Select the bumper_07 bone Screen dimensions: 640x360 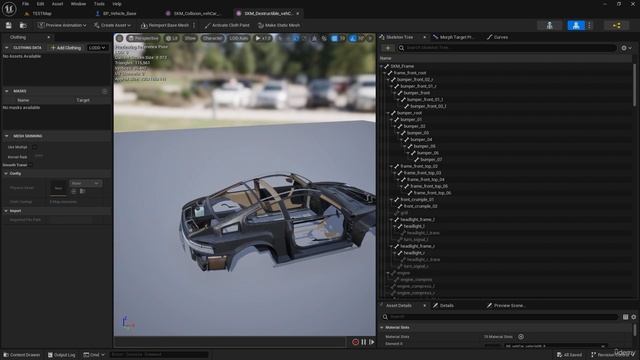tap(431, 160)
